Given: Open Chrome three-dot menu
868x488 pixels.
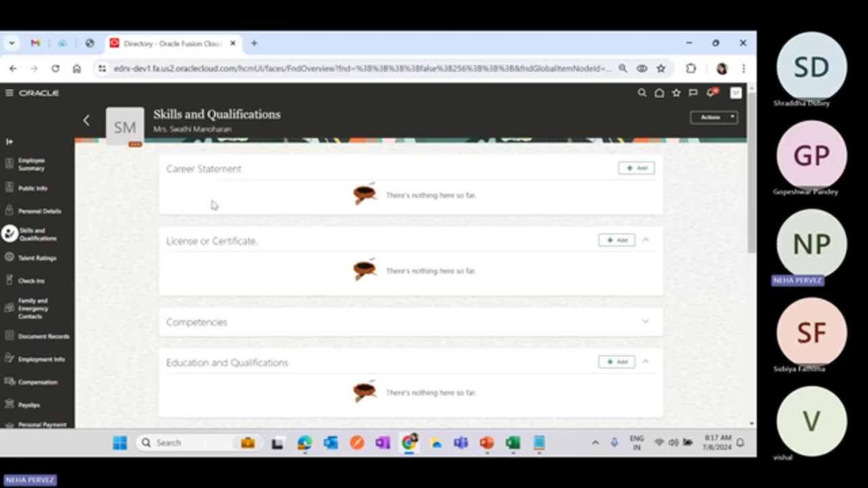Looking at the screenshot, I should point(743,68).
